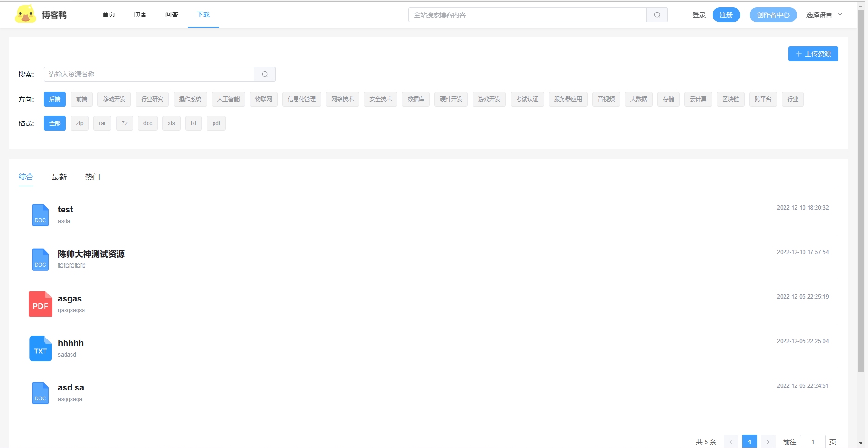Select the 云计算 direction filter

[x=698, y=99]
